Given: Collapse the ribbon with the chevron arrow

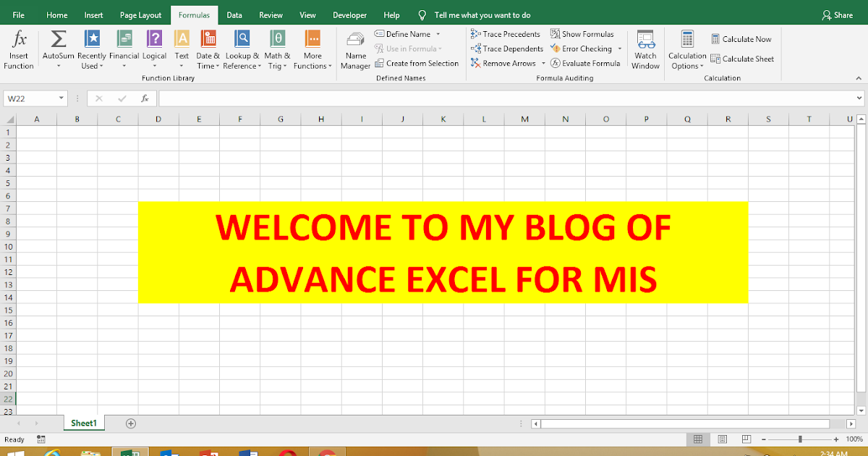Looking at the screenshot, I should pyautogui.click(x=859, y=77).
